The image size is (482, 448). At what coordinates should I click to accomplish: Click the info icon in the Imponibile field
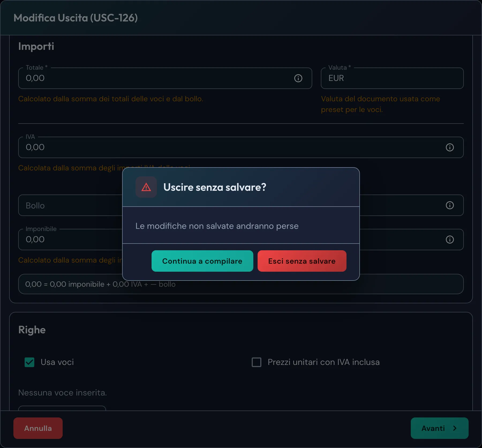(x=450, y=240)
